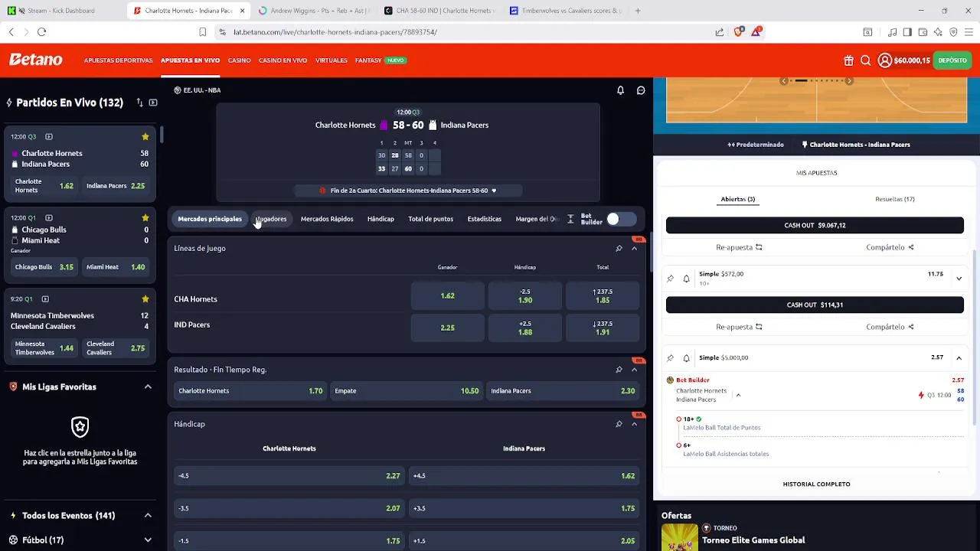Select the Mercados principales tab
Image resolution: width=980 pixels, height=551 pixels.
click(x=210, y=219)
